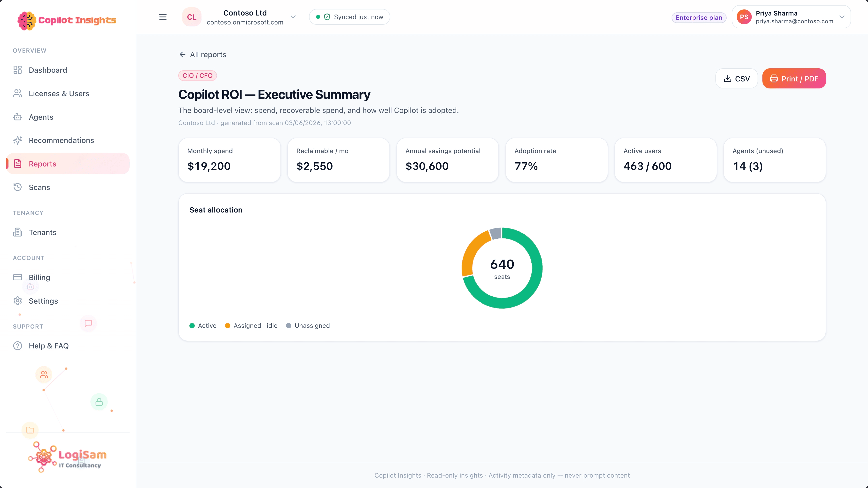
Task: Expand the Priya Sharma account dropdown chevron
Action: 842,17
